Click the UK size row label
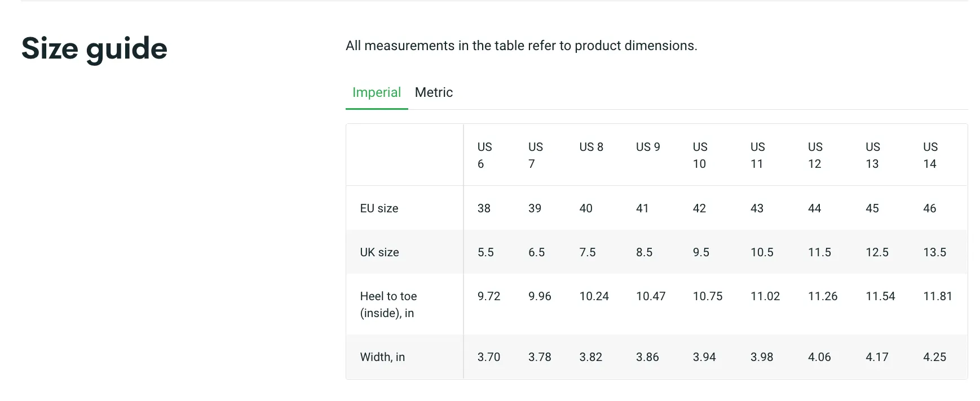 click(379, 252)
